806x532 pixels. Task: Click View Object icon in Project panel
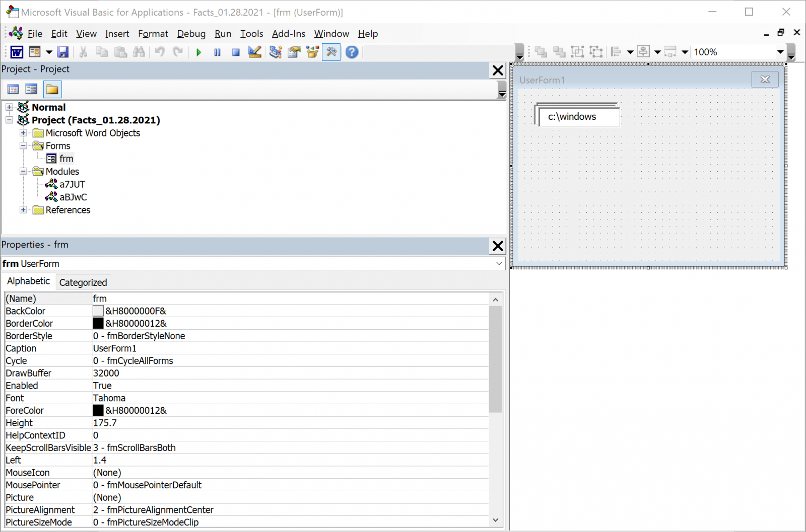tap(31, 90)
